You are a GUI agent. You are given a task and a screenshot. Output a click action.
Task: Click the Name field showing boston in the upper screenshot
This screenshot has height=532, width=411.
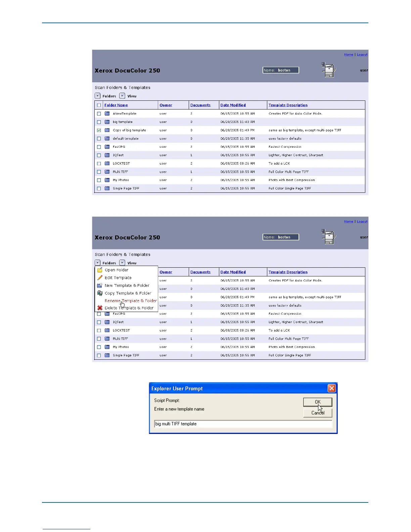pos(281,70)
